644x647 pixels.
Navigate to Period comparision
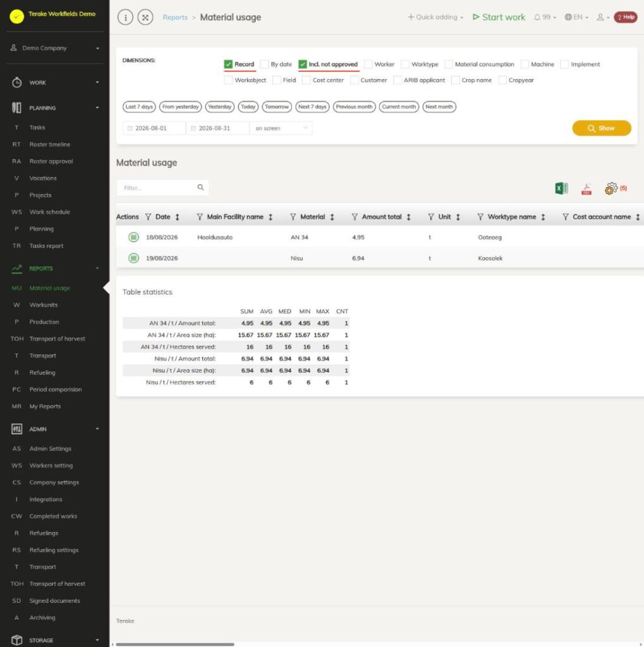coord(56,389)
